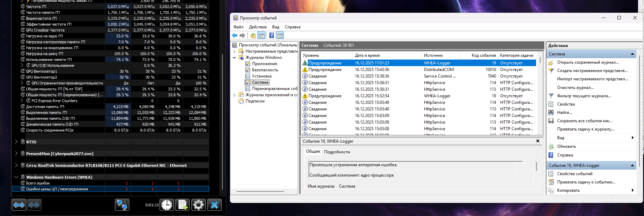The image size is (644, 216).
Task: Expand the RealTek Ethernet network group
Action: tap(16, 165)
